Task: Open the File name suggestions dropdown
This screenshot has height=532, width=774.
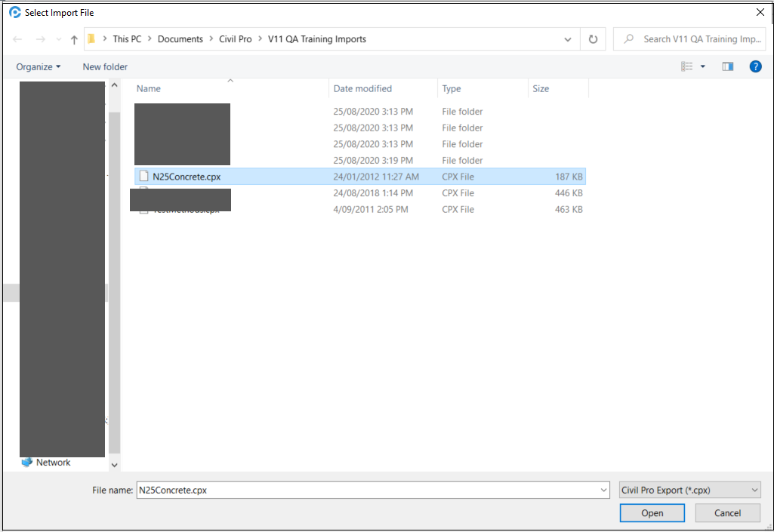Action: coord(603,490)
